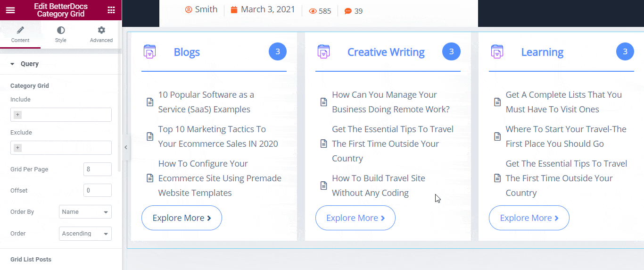
Task: Click the Creative Writing category icon
Action: 323,51
